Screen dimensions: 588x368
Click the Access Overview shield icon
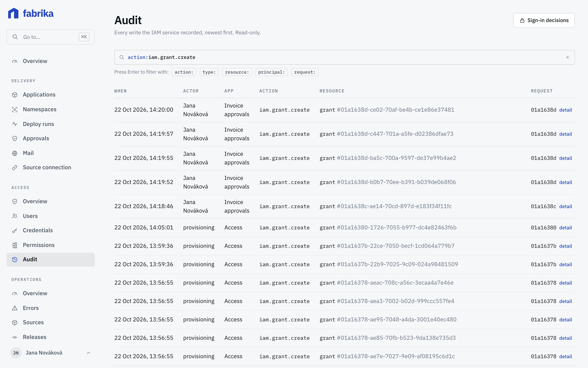[x=15, y=202]
